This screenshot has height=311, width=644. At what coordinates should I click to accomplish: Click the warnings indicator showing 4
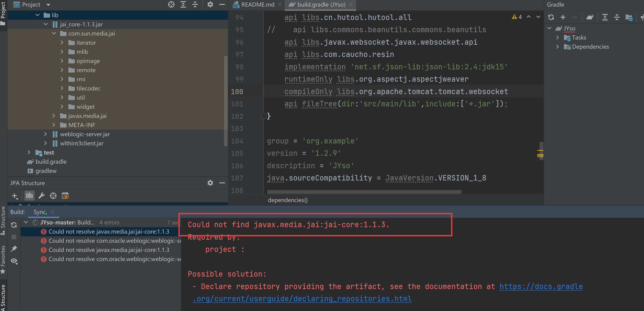coord(517,17)
